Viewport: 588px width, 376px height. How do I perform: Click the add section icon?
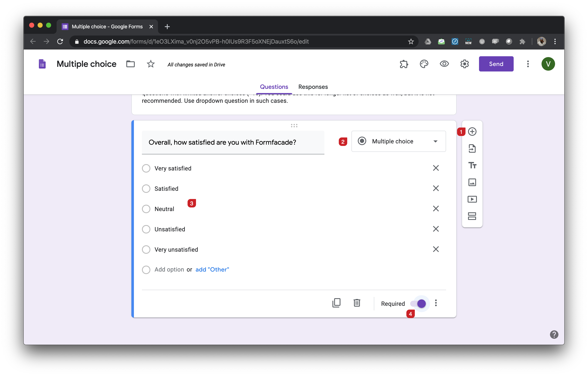[x=471, y=216]
